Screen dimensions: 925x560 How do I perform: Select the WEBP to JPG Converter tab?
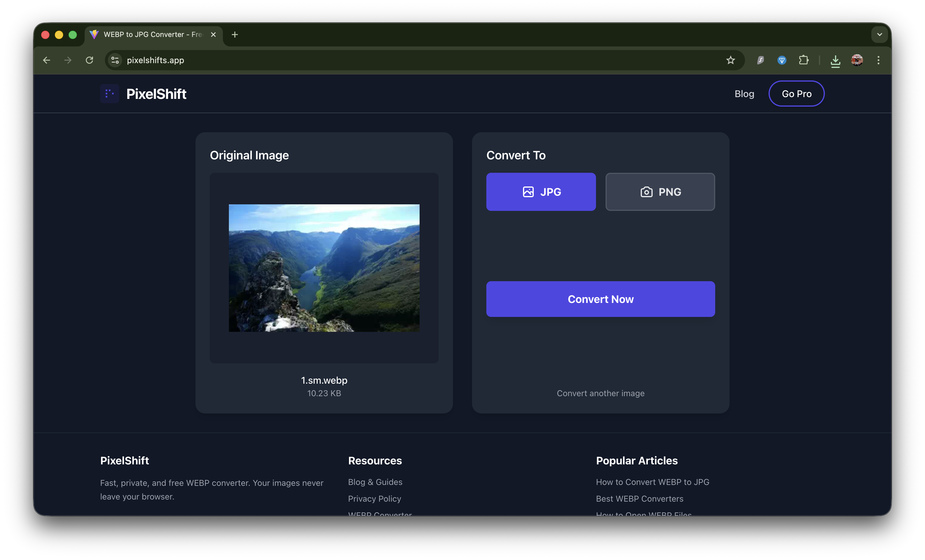(x=153, y=35)
